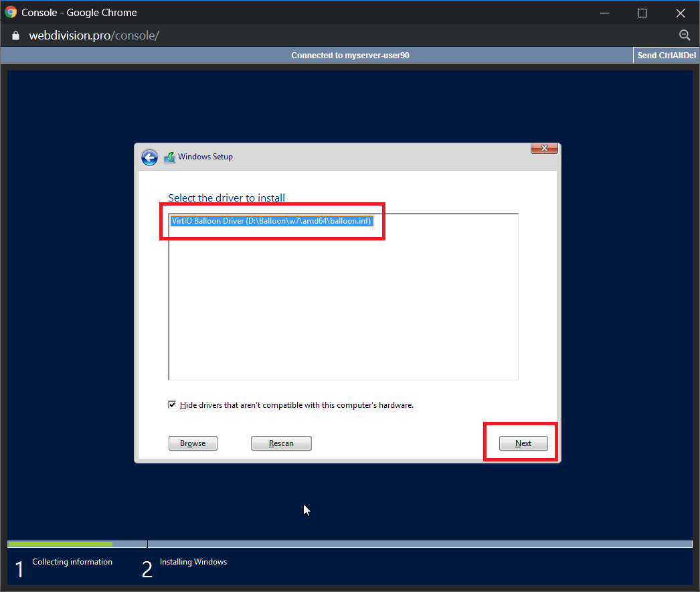The image size is (700, 592).
Task: Close the Chrome console window
Action: [x=681, y=13]
